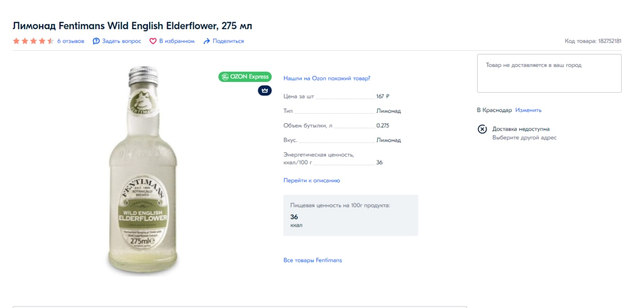
Task: Click the Товар не доставляется notice box
Action: 549,73
